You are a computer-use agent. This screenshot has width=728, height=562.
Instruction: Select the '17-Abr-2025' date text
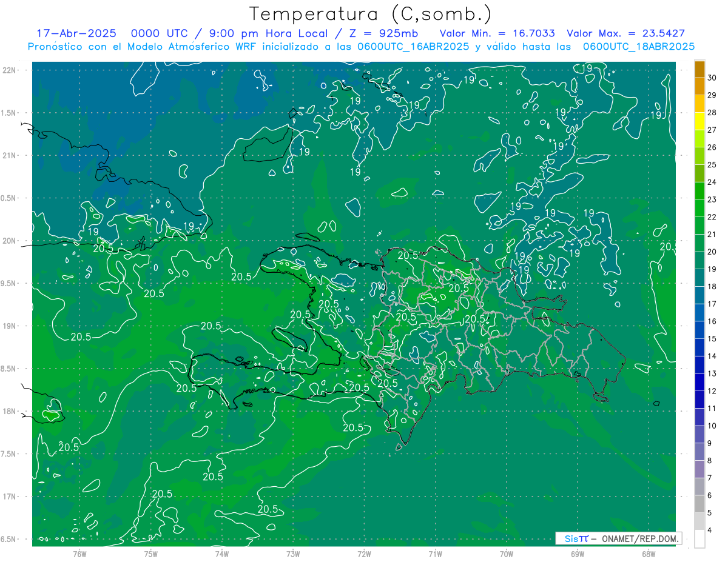click(x=77, y=33)
